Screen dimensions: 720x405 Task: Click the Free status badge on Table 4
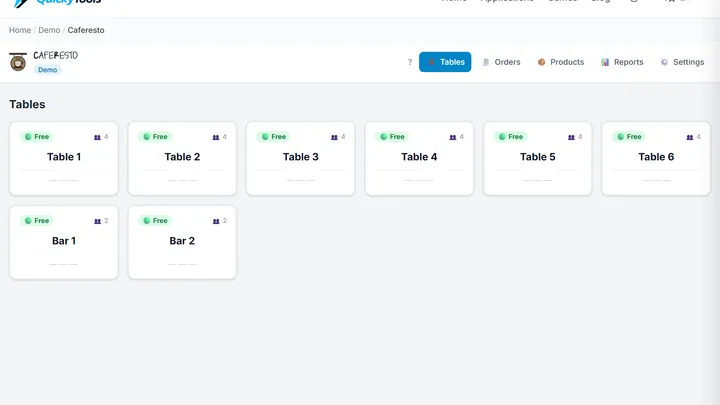tap(392, 136)
